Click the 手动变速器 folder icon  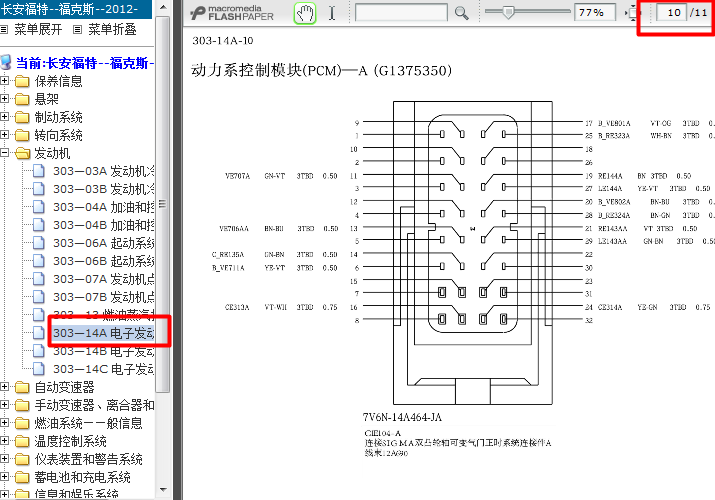click(x=22, y=405)
